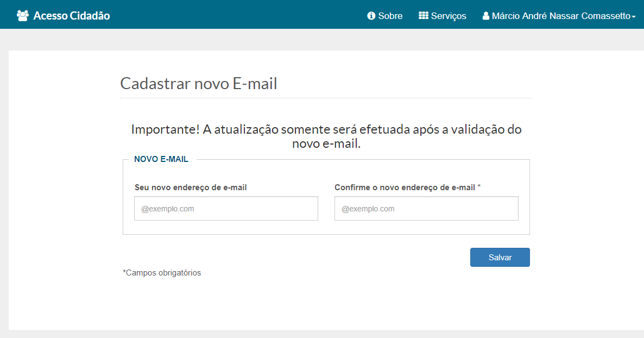Click the Cadastrar novo E-mail heading
Screen dimensions: 644x338
point(199,84)
